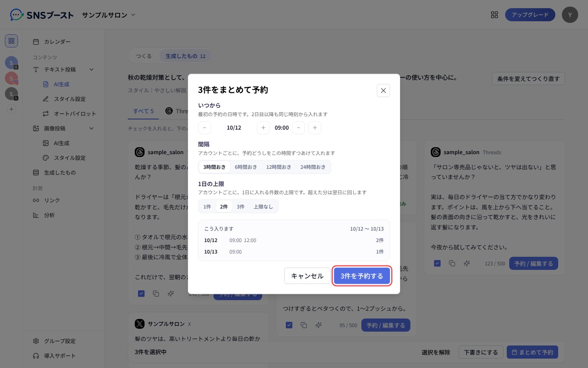
Task: Collapse the テキスト投稿 section
Action: 91,70
